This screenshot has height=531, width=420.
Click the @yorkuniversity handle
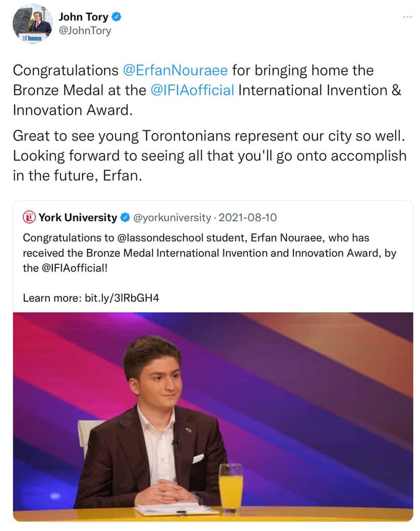coord(172,217)
